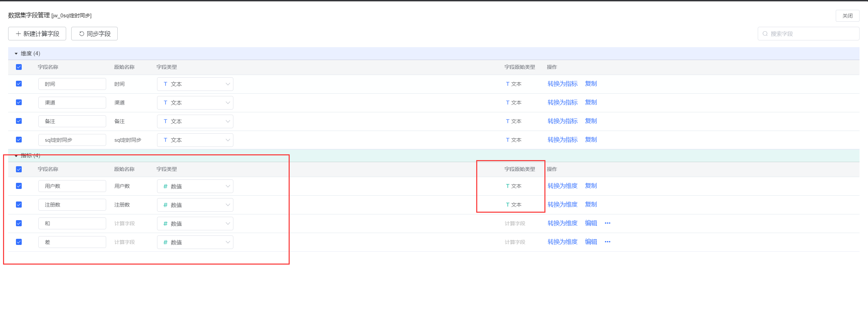Click the 用户数 field name input
This screenshot has width=868, height=327.
(72, 186)
